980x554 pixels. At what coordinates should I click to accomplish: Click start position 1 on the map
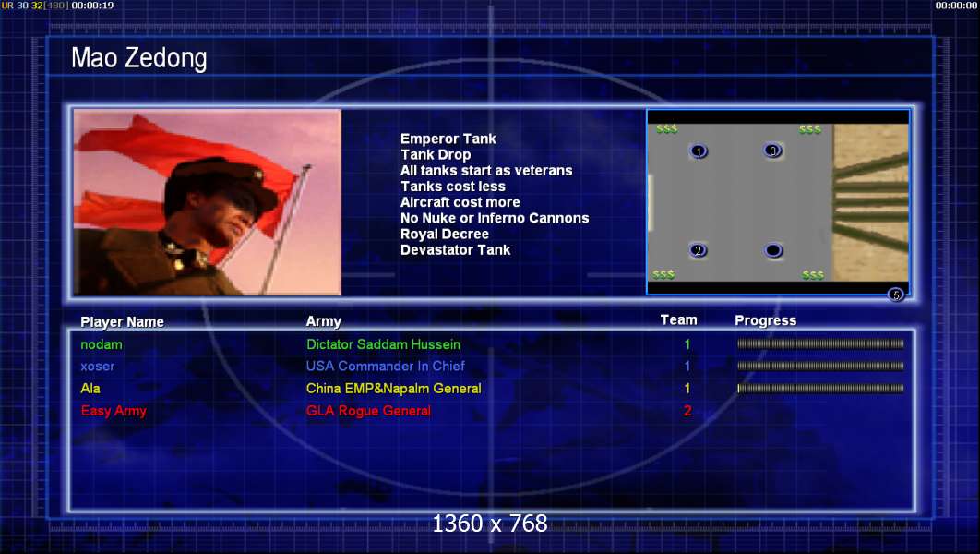pyautogui.click(x=699, y=151)
